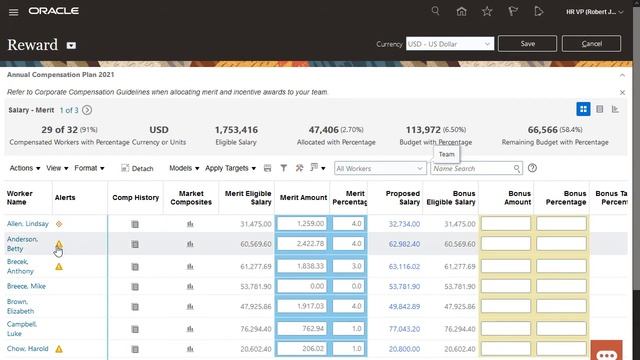Click Bonus Percentage field for Breece, Mike

561,286
